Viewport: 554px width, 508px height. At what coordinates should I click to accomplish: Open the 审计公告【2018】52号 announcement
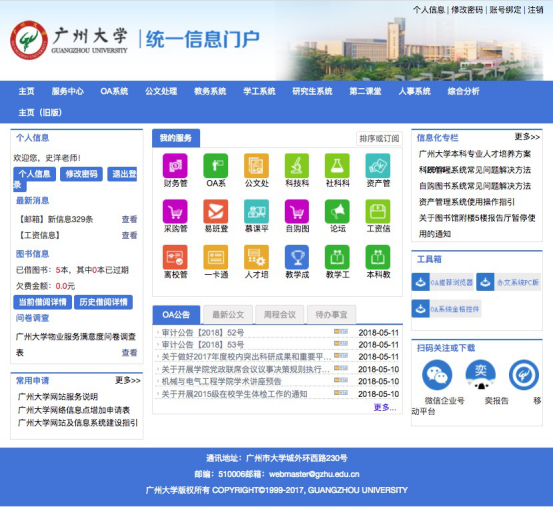point(203,333)
